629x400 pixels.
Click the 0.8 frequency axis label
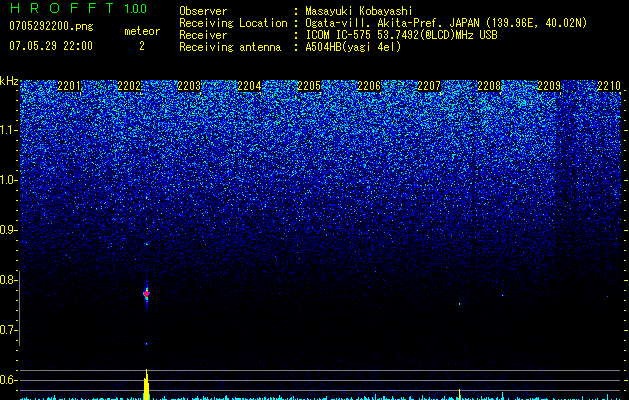[x=8, y=280]
